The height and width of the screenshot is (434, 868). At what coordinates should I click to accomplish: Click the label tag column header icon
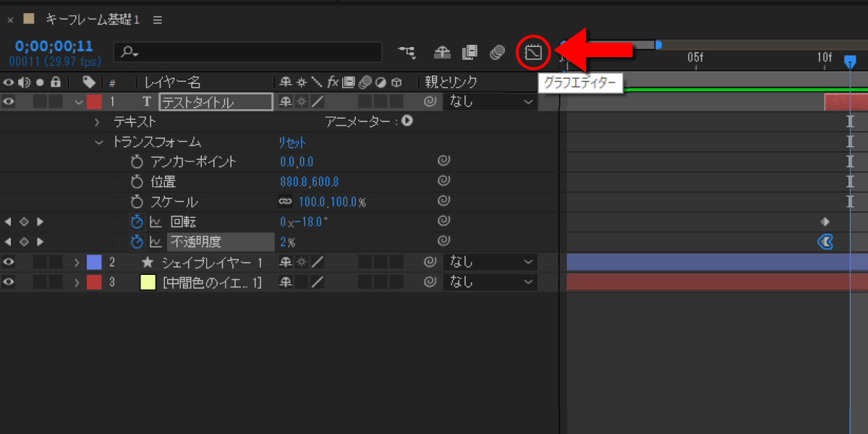tap(89, 82)
